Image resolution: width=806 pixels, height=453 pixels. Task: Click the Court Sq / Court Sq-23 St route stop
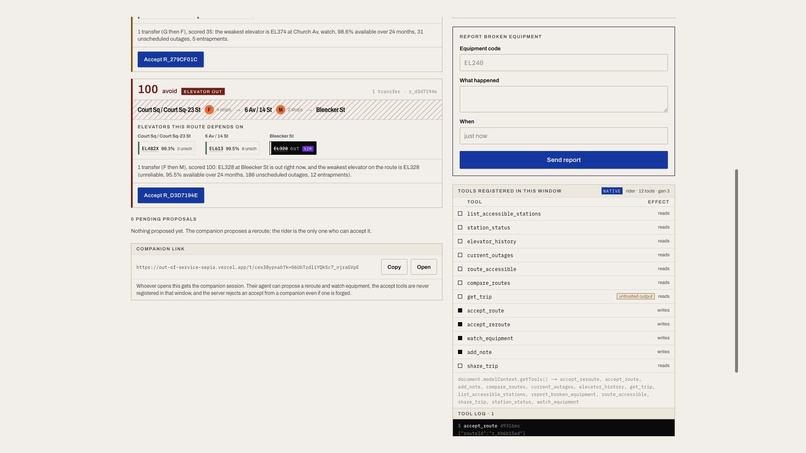[169, 110]
